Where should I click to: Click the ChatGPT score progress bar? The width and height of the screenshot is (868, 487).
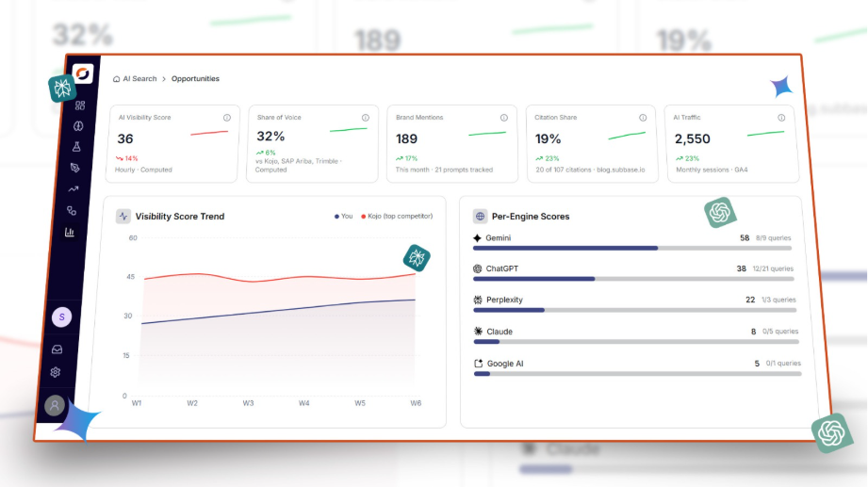[x=634, y=279]
